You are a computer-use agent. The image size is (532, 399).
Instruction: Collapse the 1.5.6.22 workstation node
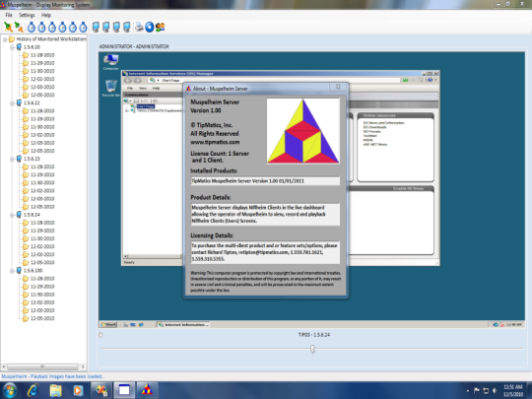(12, 103)
